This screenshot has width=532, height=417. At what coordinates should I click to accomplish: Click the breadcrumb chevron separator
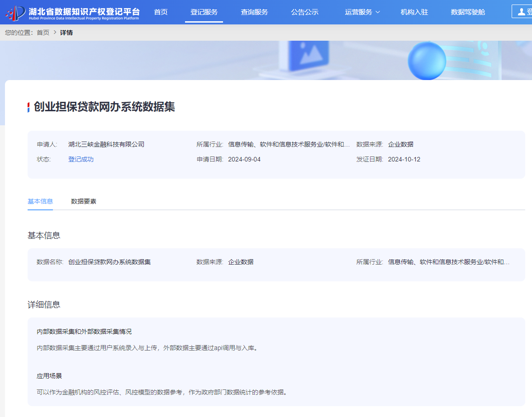point(55,33)
